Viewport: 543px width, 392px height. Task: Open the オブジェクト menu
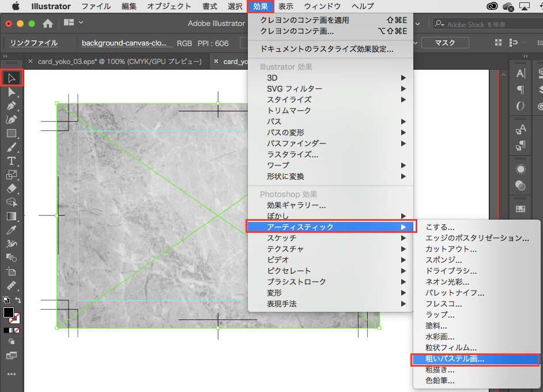point(169,6)
